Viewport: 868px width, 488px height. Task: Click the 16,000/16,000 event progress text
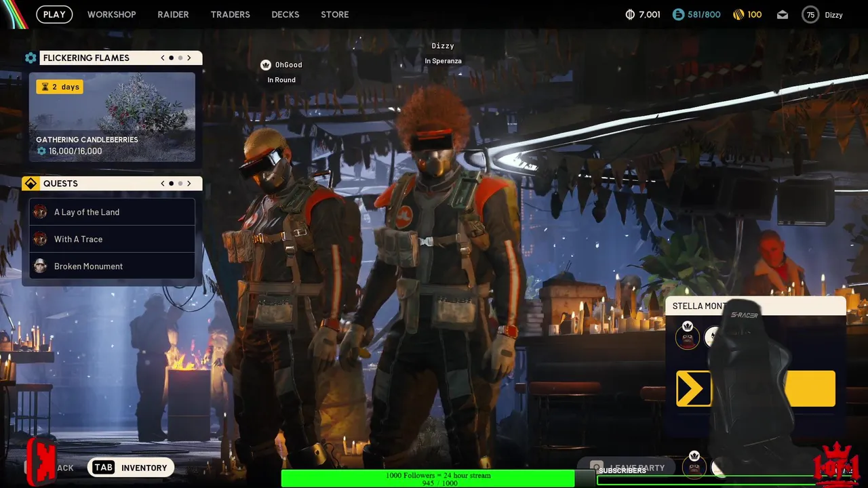click(75, 151)
